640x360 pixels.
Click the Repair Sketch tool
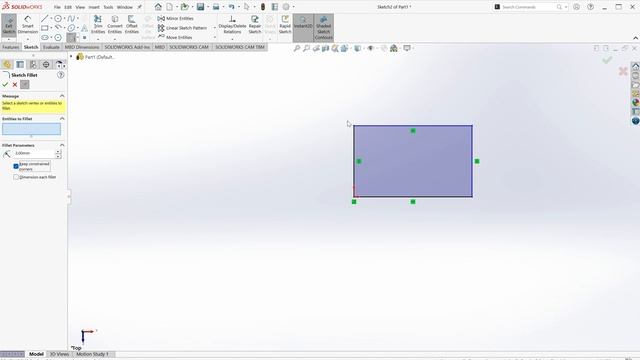coord(255,25)
